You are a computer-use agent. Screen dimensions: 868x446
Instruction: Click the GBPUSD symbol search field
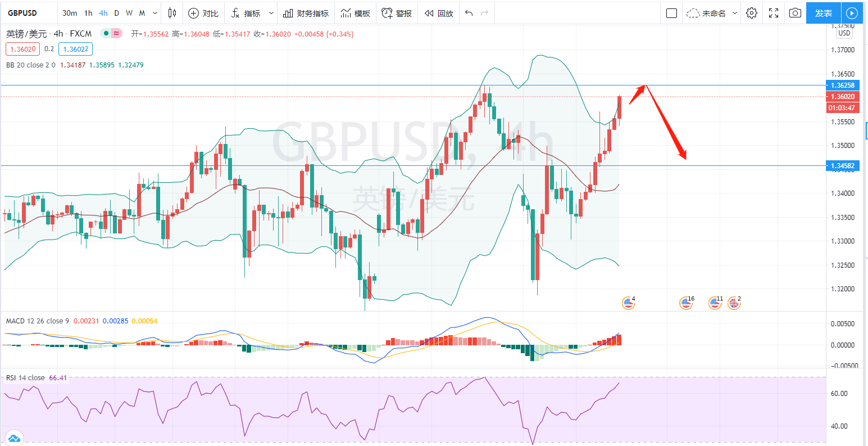coord(22,13)
